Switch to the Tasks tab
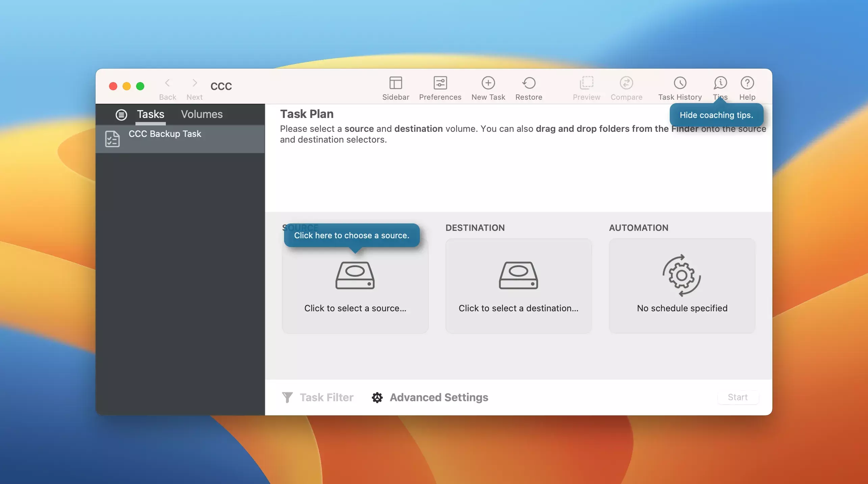The height and width of the screenshot is (484, 868). click(151, 114)
